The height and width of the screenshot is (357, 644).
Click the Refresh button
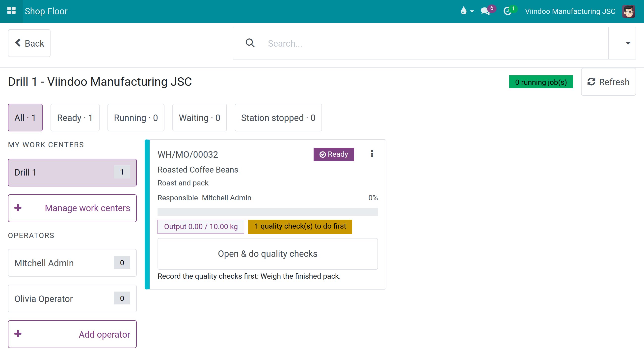click(x=608, y=82)
